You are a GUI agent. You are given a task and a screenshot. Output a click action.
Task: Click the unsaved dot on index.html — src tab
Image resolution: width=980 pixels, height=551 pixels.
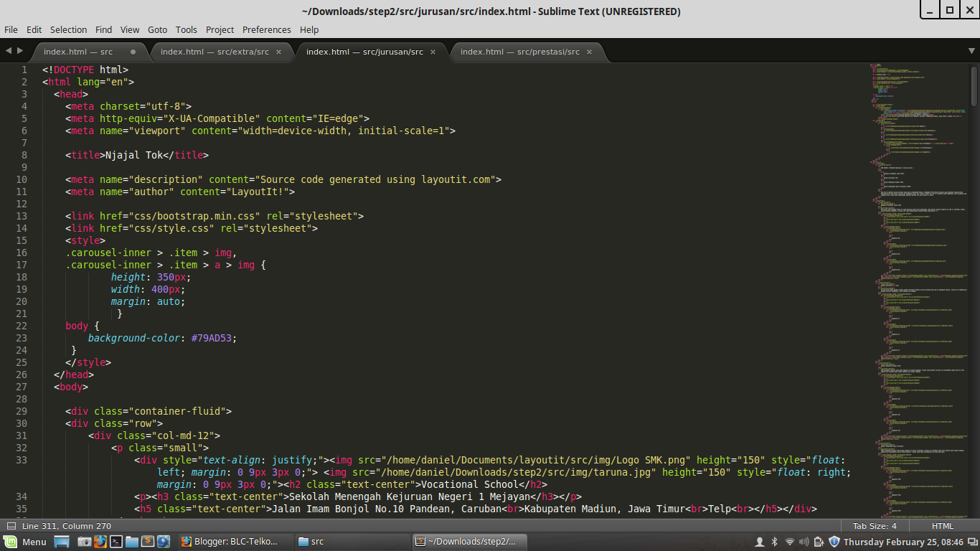coord(133,52)
